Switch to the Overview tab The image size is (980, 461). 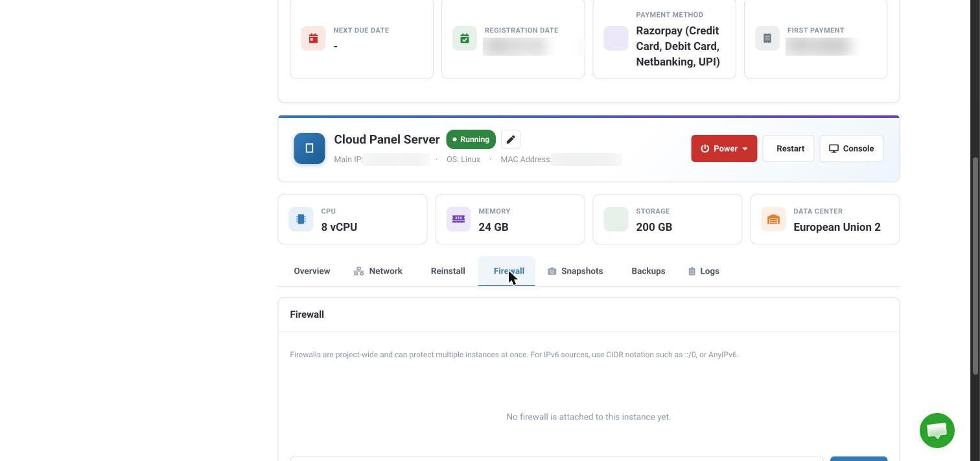(x=312, y=271)
